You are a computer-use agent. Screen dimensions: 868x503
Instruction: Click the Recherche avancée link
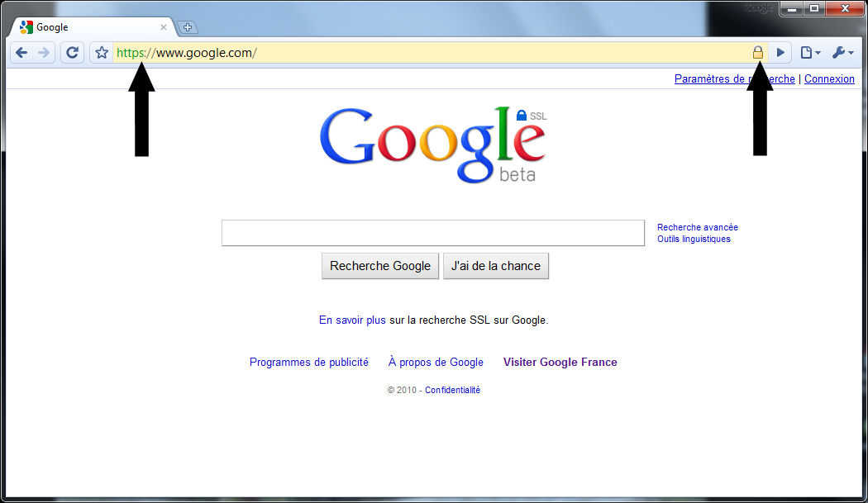[698, 227]
